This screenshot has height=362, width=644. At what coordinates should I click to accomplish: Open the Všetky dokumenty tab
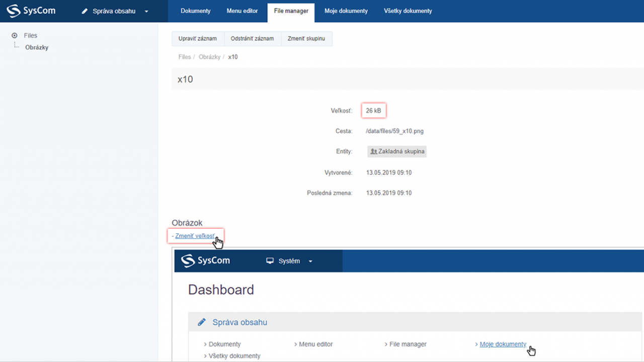click(408, 11)
